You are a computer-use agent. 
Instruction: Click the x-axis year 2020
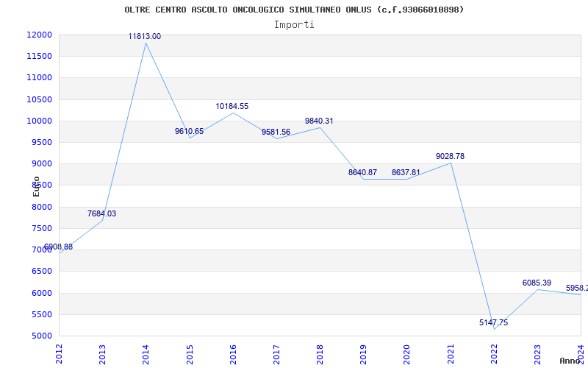pos(407,355)
